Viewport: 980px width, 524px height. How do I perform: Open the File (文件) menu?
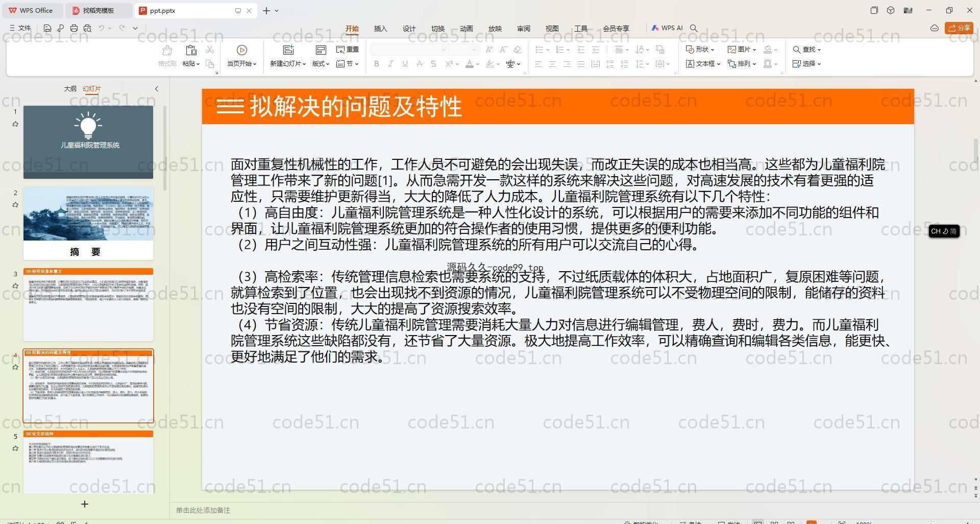point(20,28)
